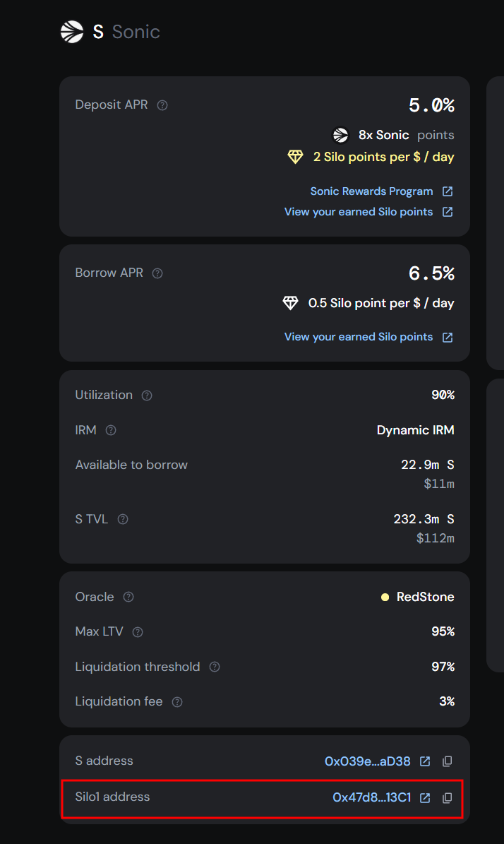Image resolution: width=504 pixels, height=844 pixels.
Task: Open the Sonic Rewards Program link
Action: (372, 191)
